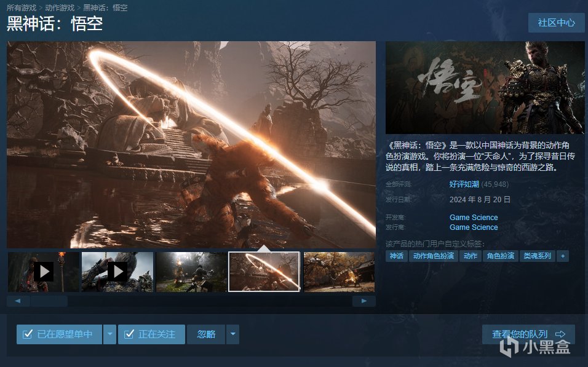Select the 动作 tag
The width and height of the screenshot is (588, 367).
point(471,256)
